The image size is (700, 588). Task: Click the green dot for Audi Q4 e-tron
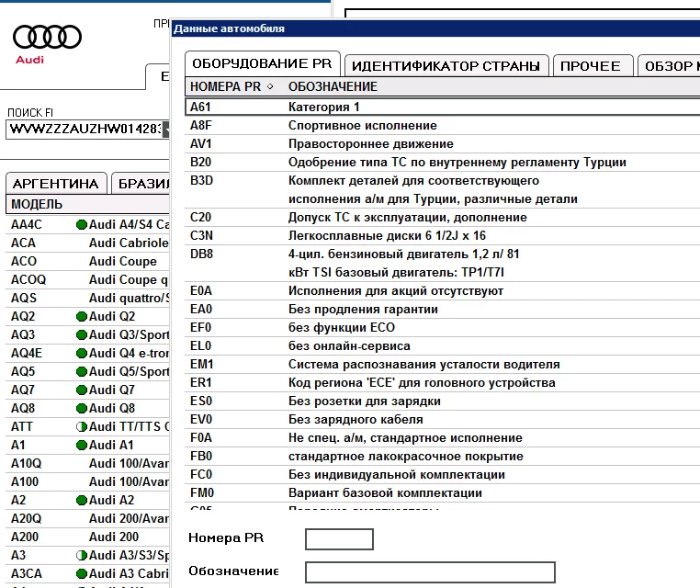[81, 353]
